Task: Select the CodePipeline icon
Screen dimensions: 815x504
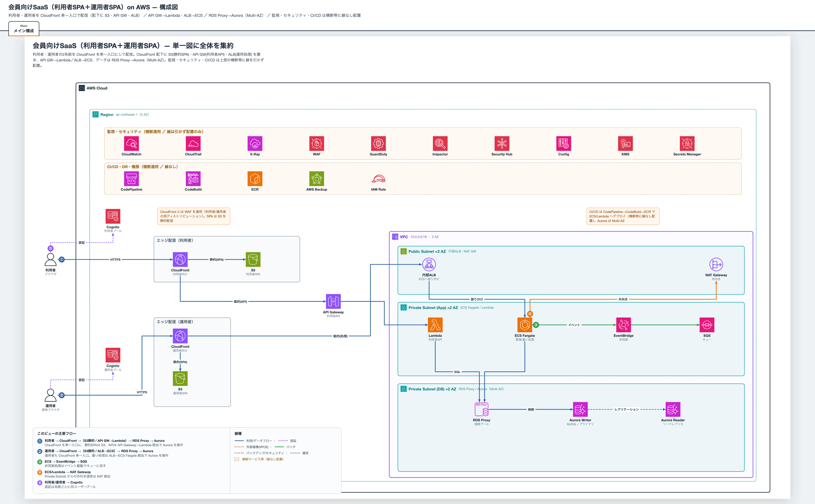Action: [131, 179]
